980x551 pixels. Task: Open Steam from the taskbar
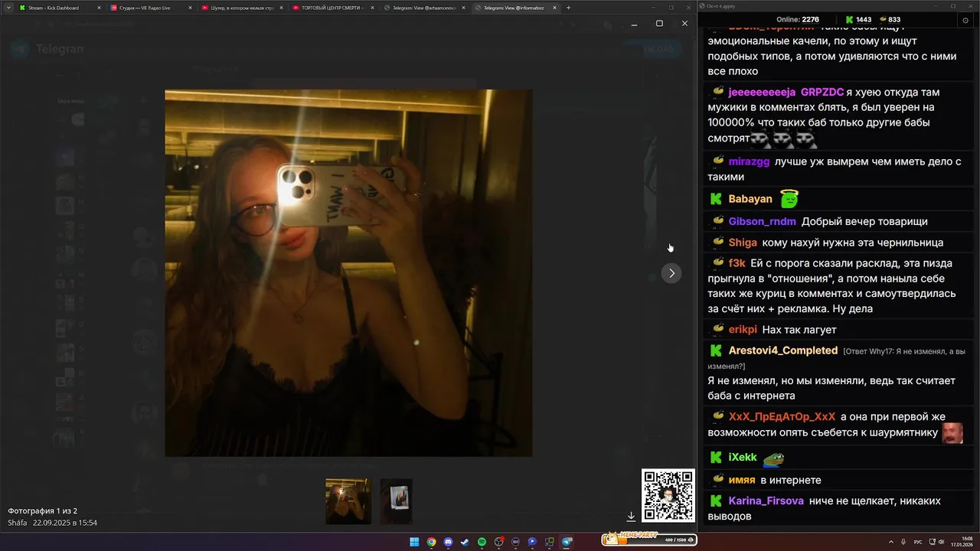(x=465, y=542)
